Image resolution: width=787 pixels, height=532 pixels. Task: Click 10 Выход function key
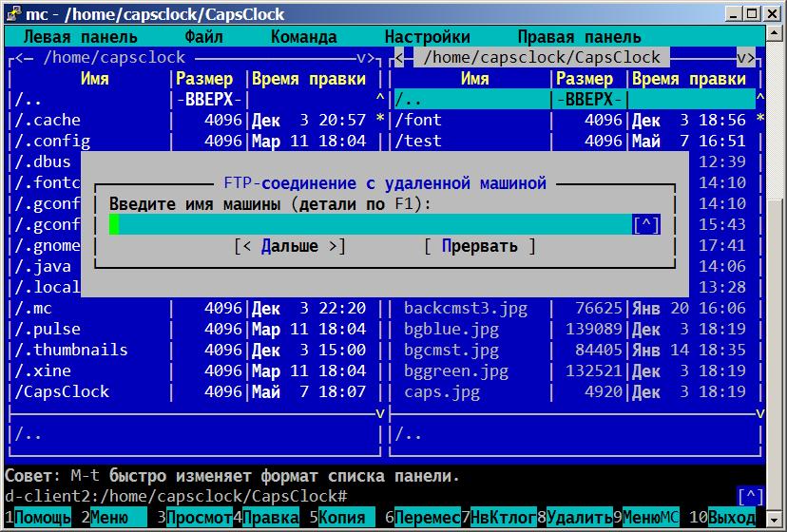pyautogui.click(x=722, y=518)
